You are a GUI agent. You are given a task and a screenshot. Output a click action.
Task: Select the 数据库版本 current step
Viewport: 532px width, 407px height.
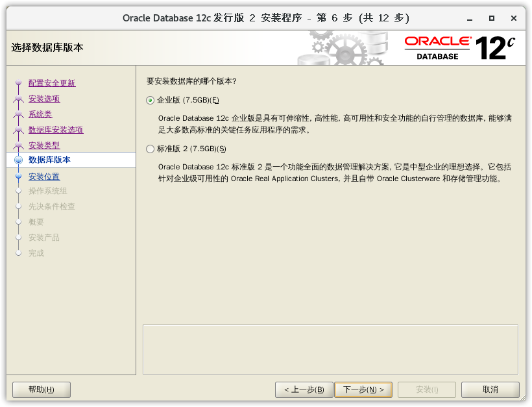pos(50,160)
